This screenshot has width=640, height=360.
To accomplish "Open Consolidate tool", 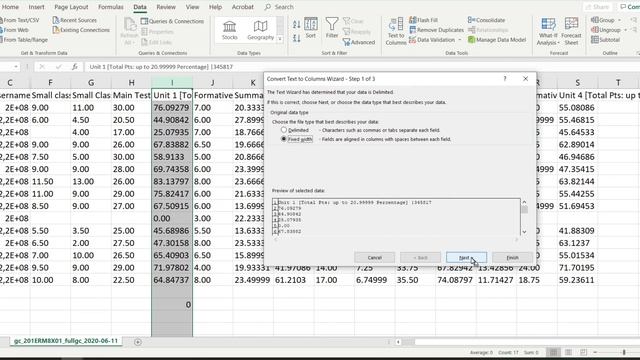I will coord(486,20).
